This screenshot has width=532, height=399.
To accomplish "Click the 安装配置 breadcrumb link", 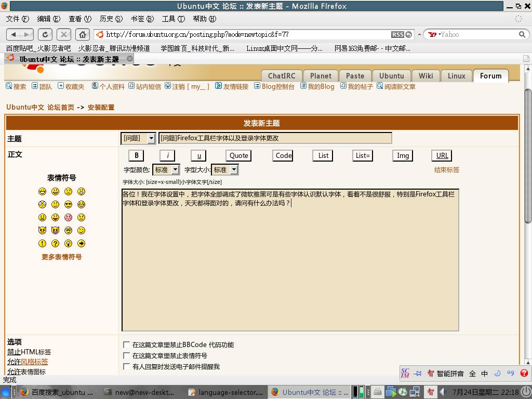I will click(101, 107).
